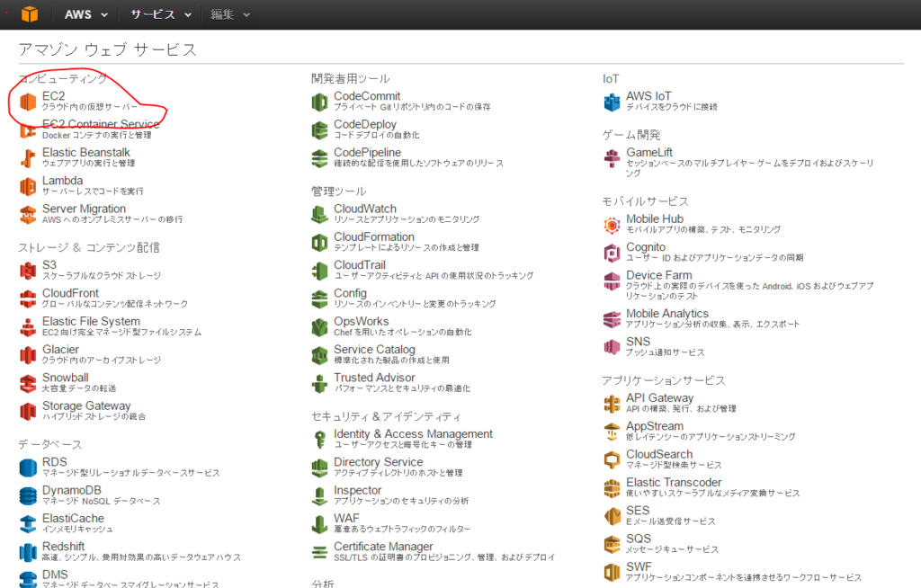921x588 pixels.
Task: Click the Directory Service icon
Action: click(x=319, y=468)
